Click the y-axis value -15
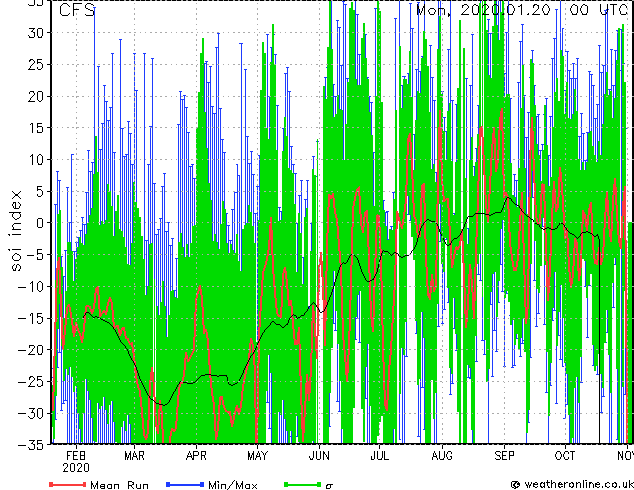Screen dimensions: 634x490 click(30, 318)
